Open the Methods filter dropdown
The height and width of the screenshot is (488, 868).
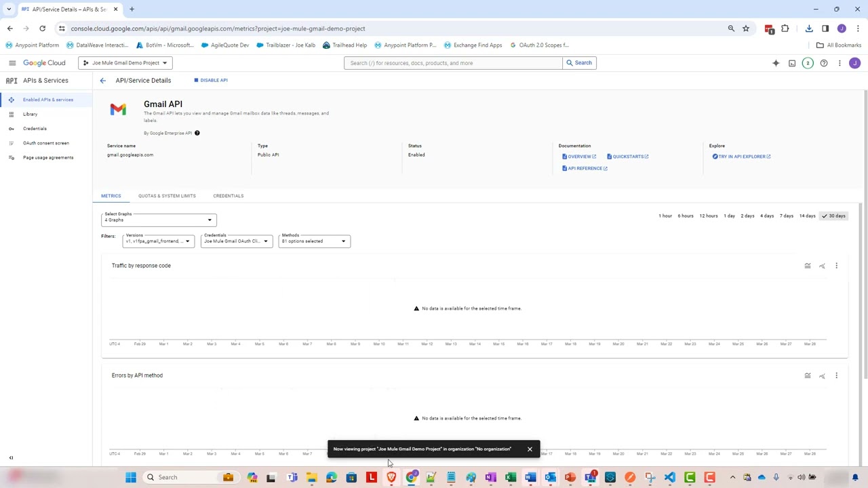click(x=314, y=241)
